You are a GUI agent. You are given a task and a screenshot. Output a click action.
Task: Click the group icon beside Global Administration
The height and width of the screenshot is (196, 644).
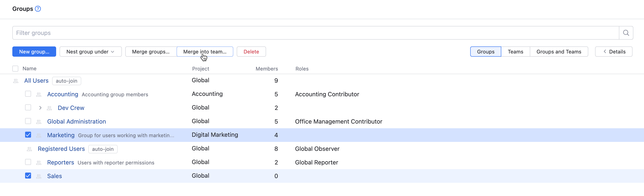pos(39,122)
